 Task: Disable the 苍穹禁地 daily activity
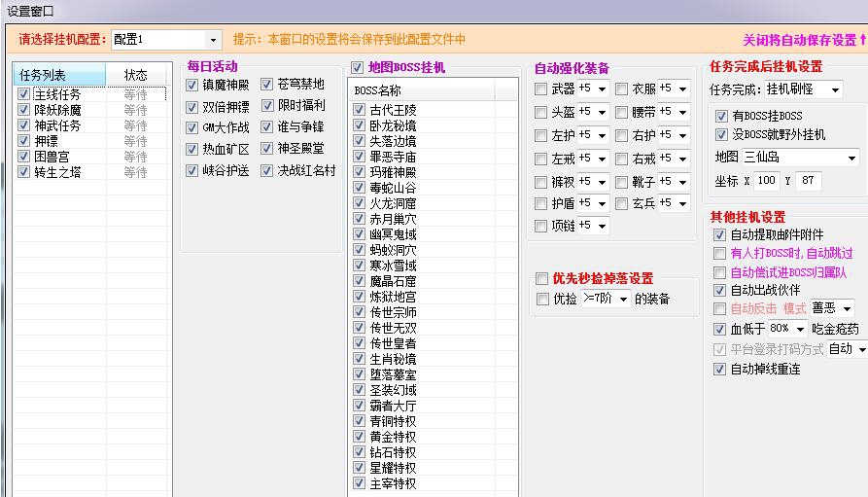pyautogui.click(x=267, y=85)
